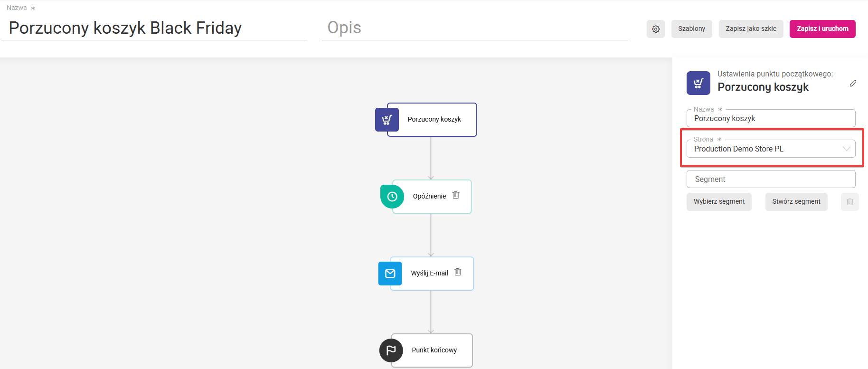Open the Szablony templates button
Viewport: 868px width, 369px height.
pos(692,29)
